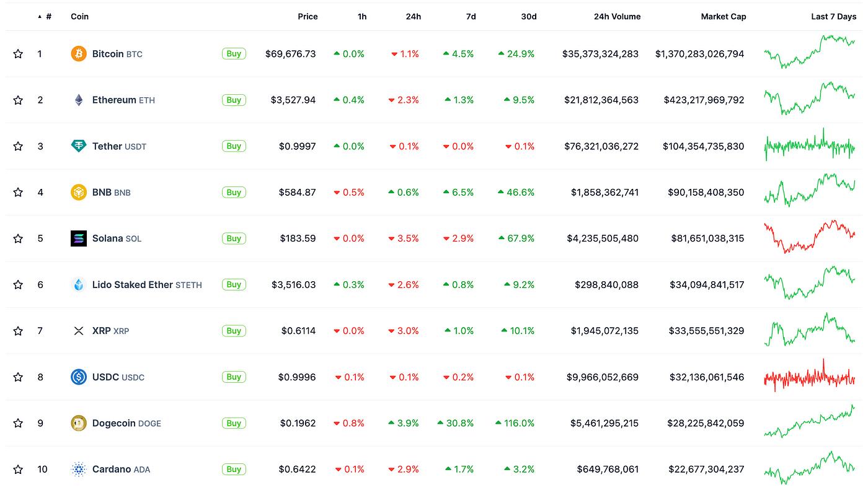Sort coins by the Price header

[x=308, y=17]
